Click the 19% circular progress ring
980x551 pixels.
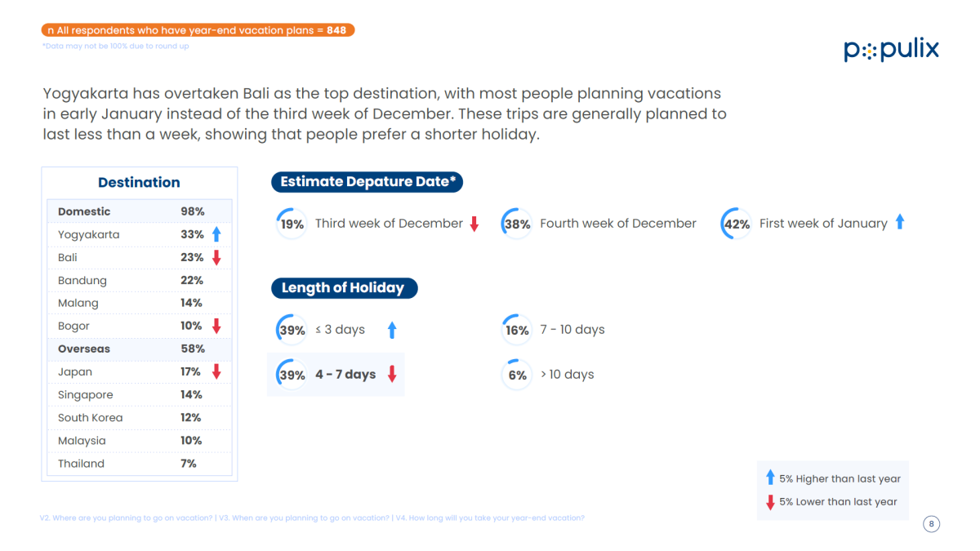pyautogui.click(x=292, y=224)
